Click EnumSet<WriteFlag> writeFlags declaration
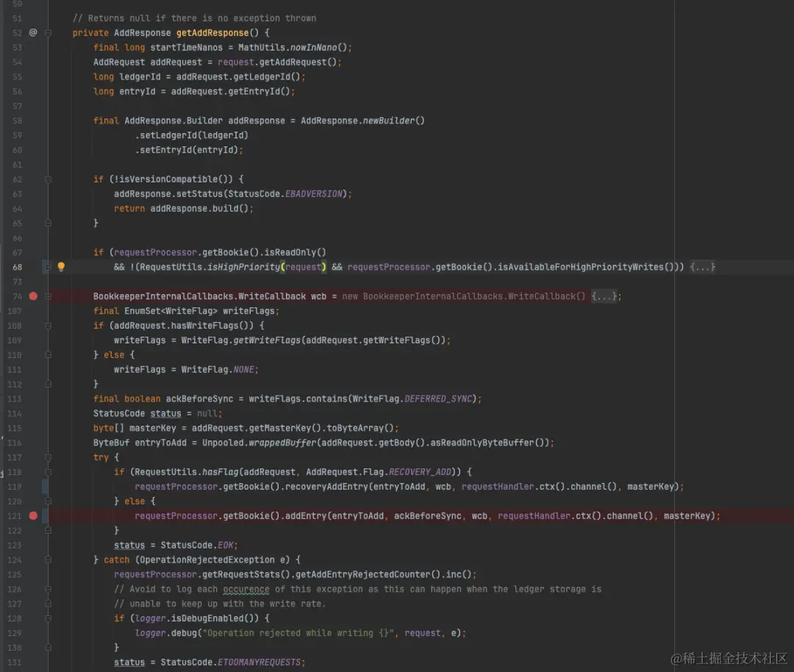 186,311
